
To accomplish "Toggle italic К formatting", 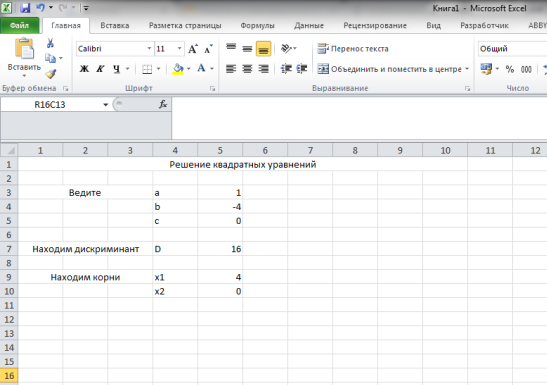I will pos(100,69).
